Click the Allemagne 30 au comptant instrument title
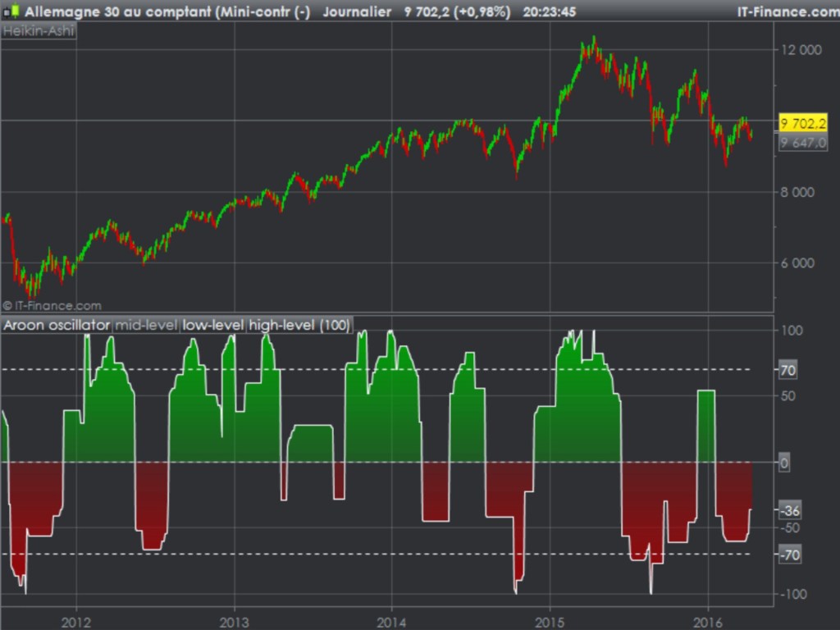The height and width of the screenshot is (630, 840). point(168,11)
